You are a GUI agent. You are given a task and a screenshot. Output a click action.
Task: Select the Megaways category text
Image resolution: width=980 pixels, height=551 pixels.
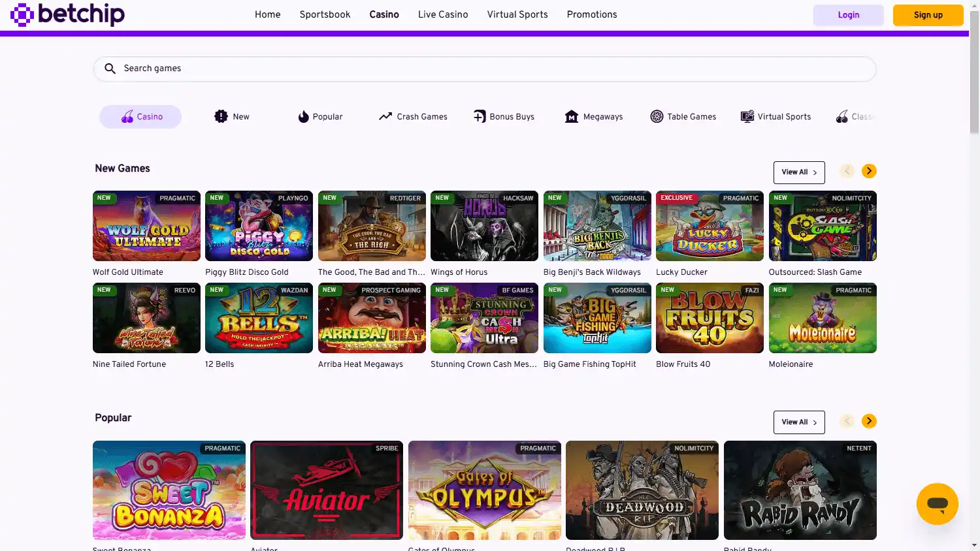pyautogui.click(x=603, y=117)
